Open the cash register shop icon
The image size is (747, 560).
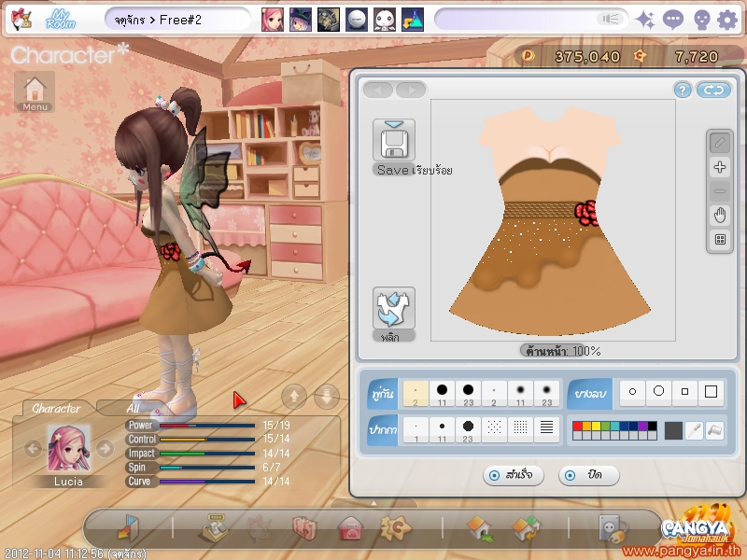215,528
